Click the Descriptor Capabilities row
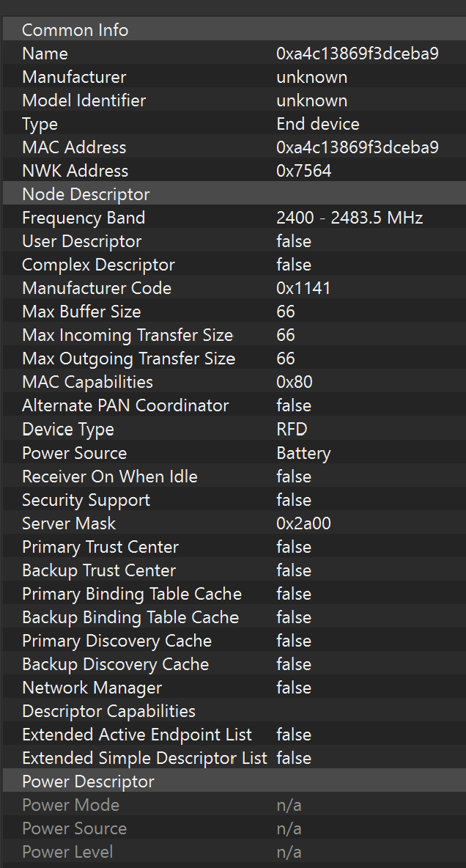Viewport: 466px width, 868px height. (108, 711)
